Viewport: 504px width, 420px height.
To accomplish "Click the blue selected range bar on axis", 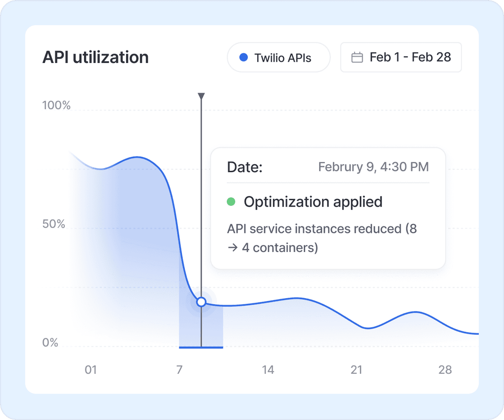I will pos(201,347).
